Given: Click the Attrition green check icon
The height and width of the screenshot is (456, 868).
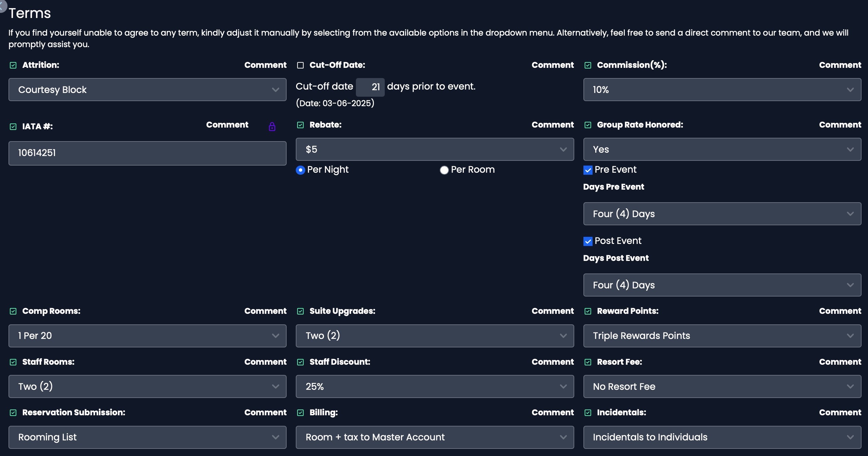Looking at the screenshot, I should [x=13, y=65].
